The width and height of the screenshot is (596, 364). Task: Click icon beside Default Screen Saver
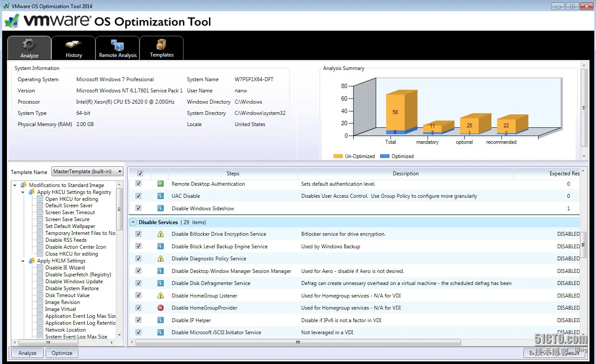[x=40, y=206]
